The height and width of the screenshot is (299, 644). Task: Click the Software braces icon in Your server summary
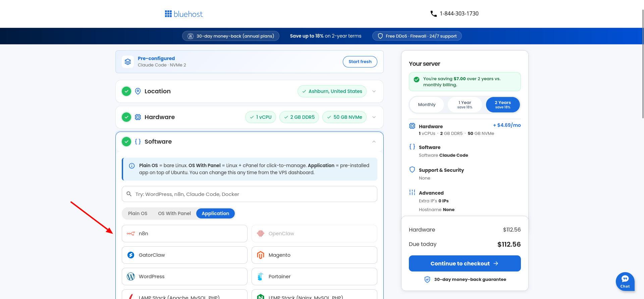(x=412, y=147)
